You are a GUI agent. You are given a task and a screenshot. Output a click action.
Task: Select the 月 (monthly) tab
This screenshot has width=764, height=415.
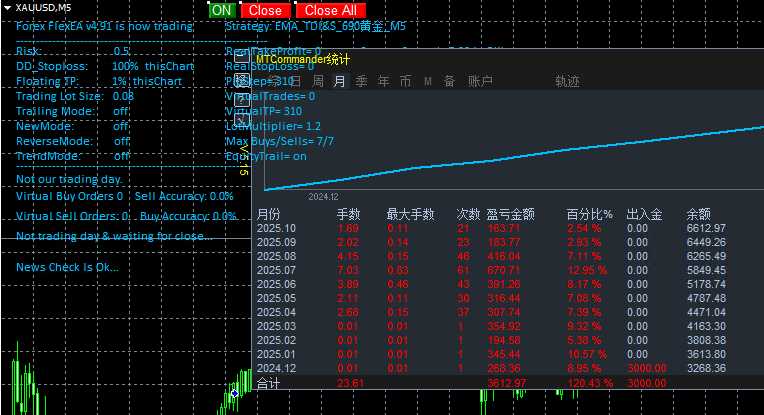pyautogui.click(x=340, y=81)
